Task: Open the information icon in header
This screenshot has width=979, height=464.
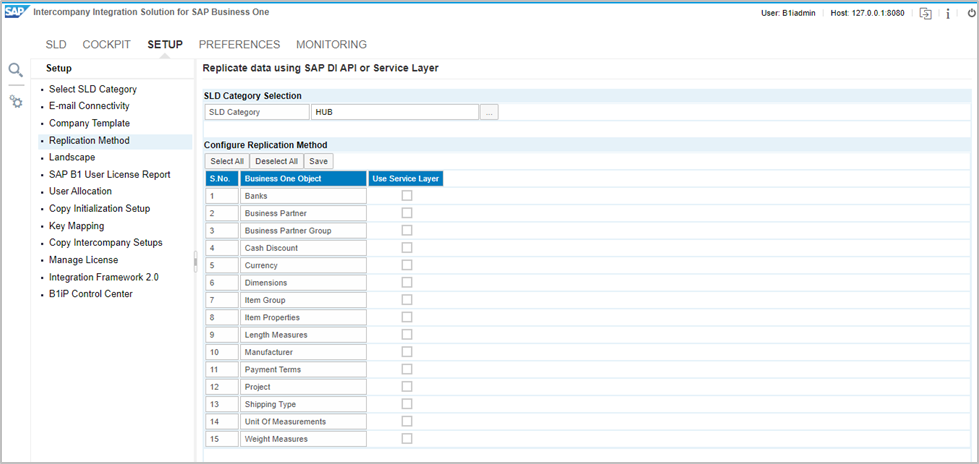Action: (x=948, y=13)
